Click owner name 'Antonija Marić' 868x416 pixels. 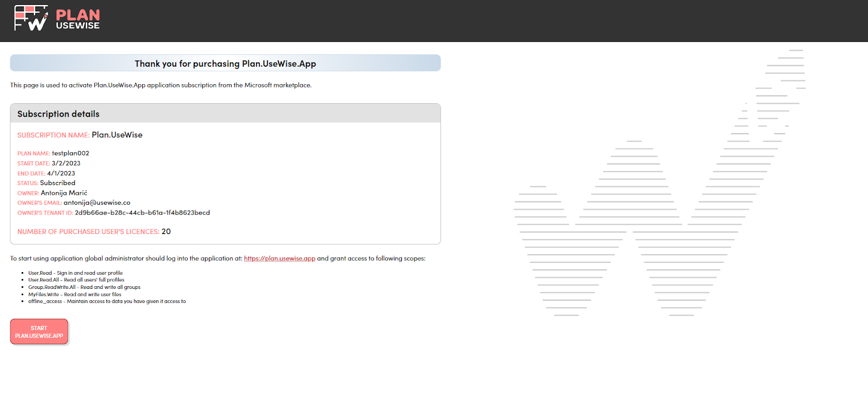point(64,193)
